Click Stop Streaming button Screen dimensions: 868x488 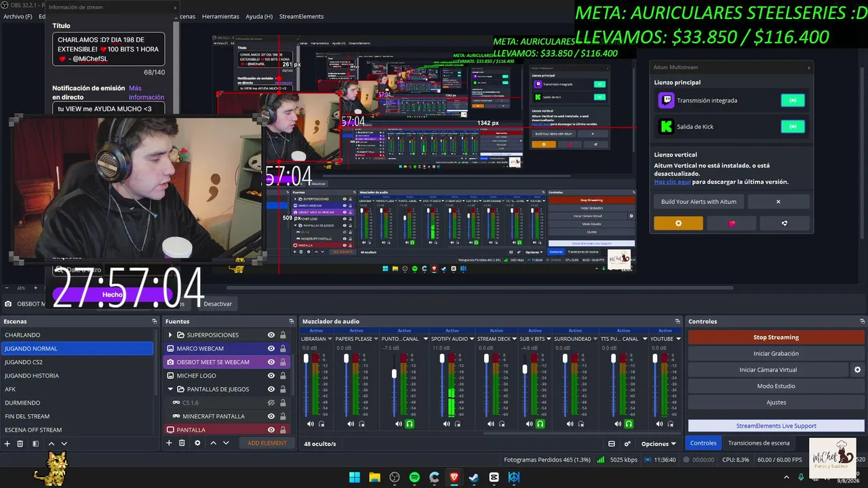(x=776, y=338)
